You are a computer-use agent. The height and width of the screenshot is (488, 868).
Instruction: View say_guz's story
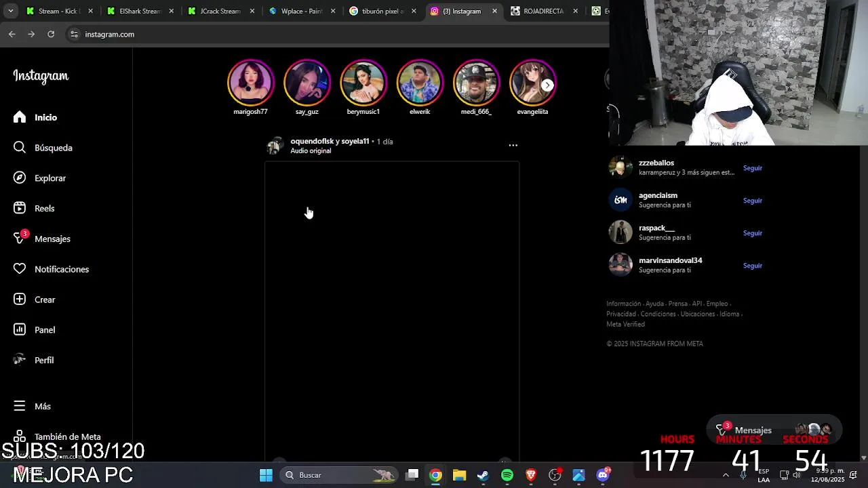point(307,83)
